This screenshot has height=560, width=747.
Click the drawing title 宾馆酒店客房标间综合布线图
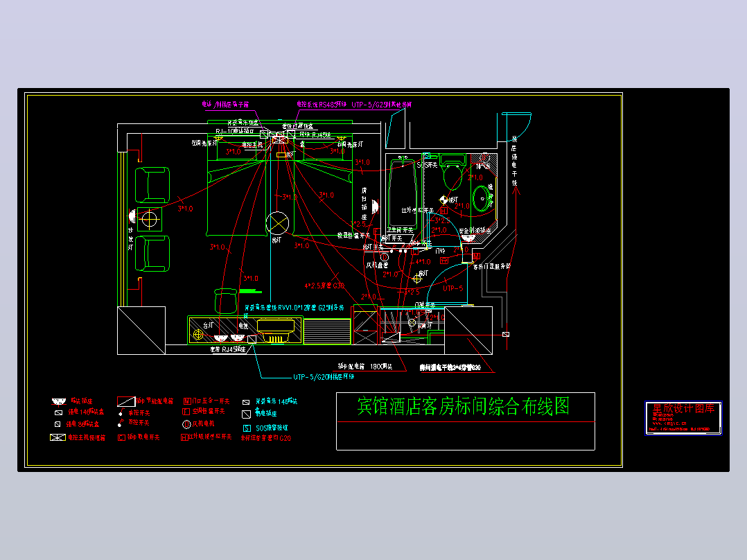[463, 406]
